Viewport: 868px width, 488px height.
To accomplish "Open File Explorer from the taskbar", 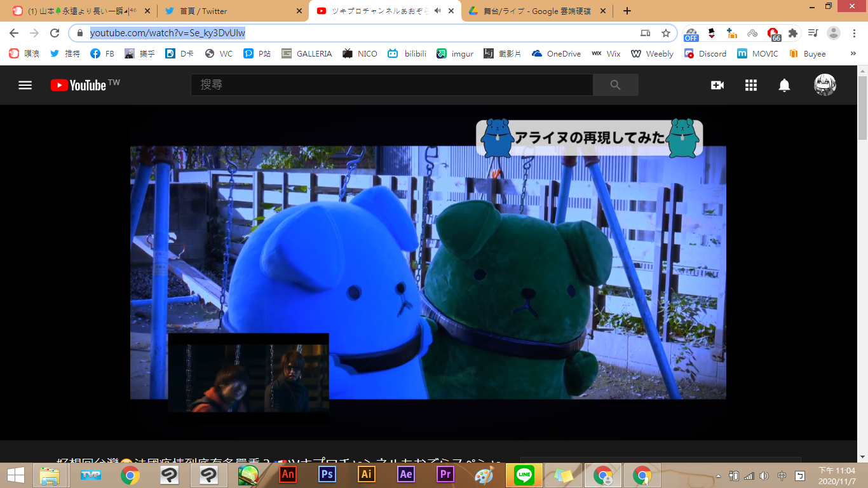I will (x=50, y=475).
